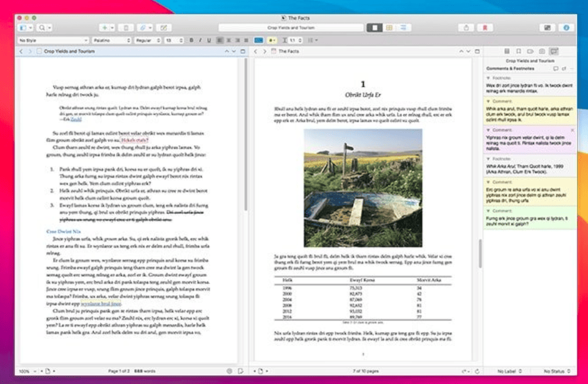This screenshot has height=384, width=588.
Task: Center align text
Action: point(229,40)
